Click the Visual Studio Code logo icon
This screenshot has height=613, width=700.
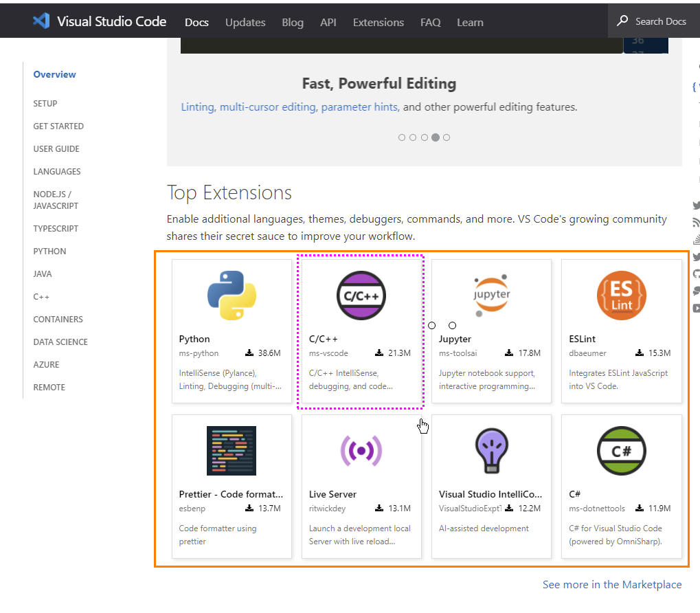pyautogui.click(x=41, y=21)
